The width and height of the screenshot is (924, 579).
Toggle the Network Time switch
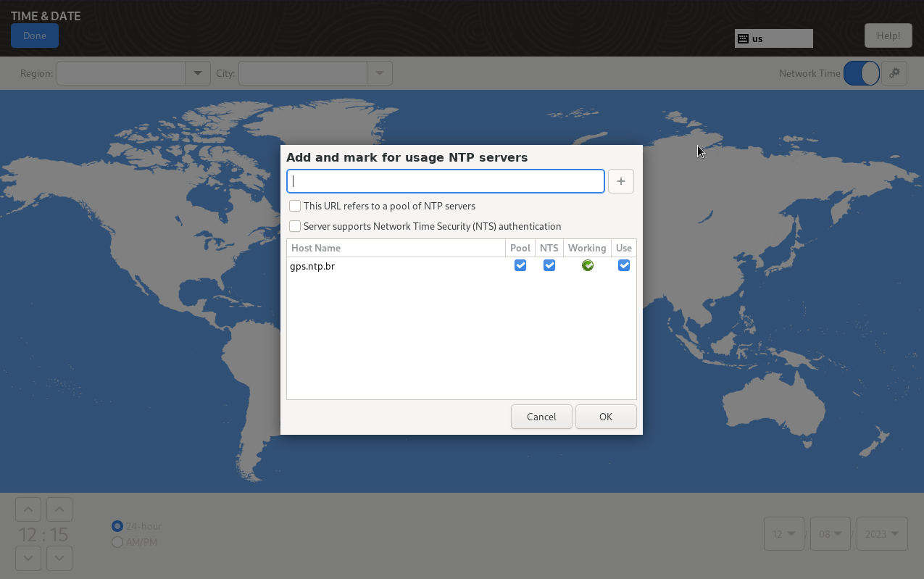[x=861, y=73]
